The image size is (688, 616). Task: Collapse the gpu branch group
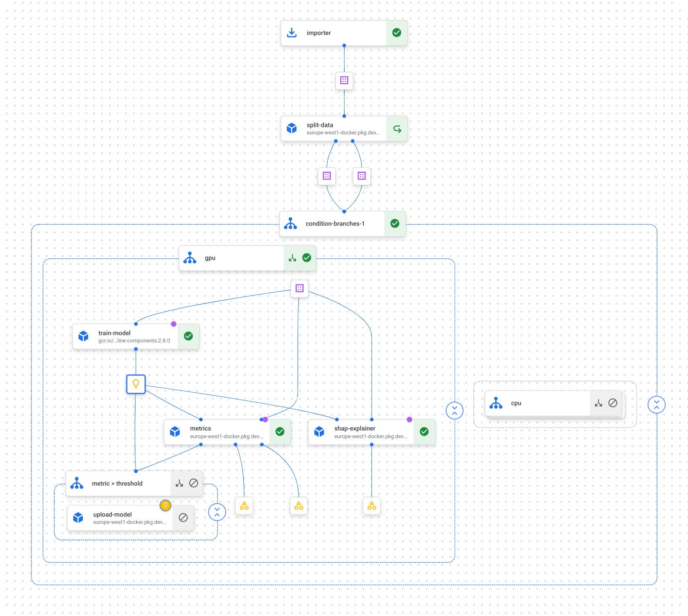click(x=455, y=410)
